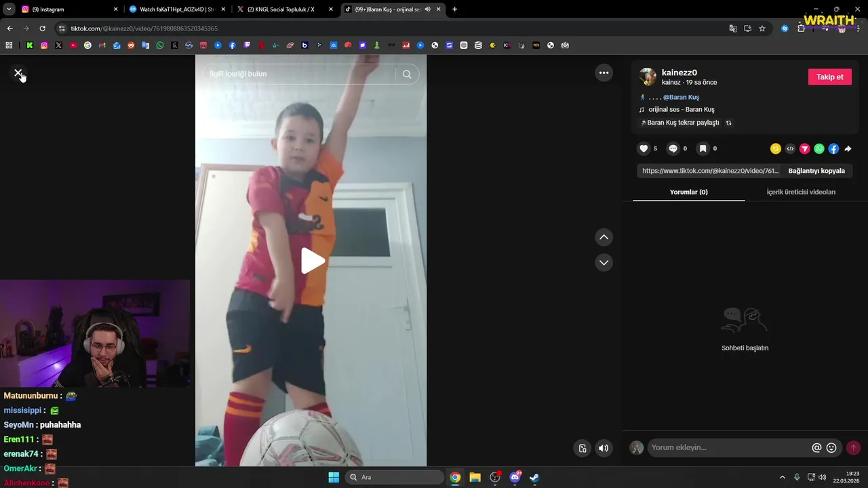Click the repost icon beside tekrar paylaştı

pyautogui.click(x=728, y=123)
